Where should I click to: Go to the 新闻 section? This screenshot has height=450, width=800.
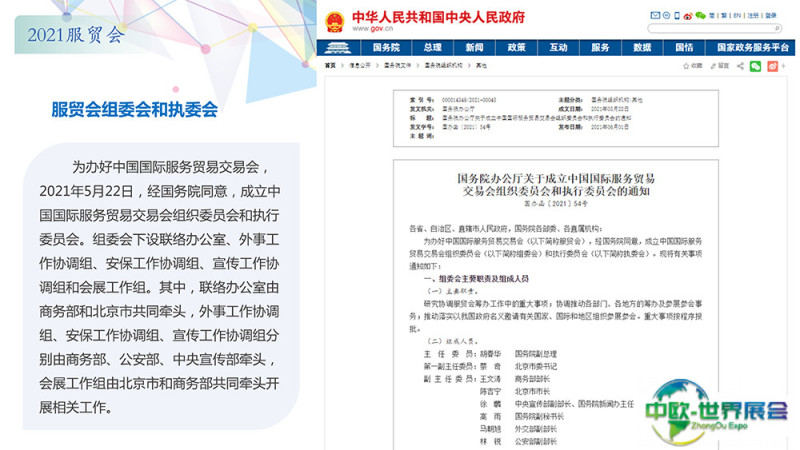[474, 47]
